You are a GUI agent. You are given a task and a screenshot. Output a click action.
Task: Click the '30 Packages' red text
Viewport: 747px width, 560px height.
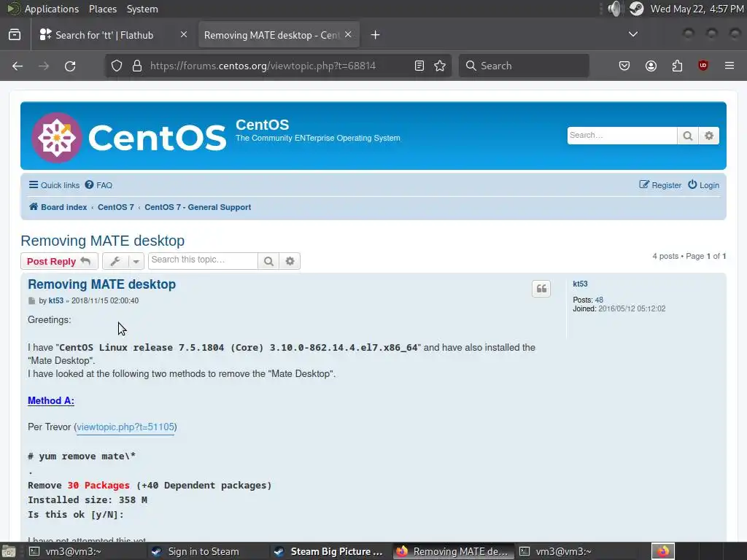click(x=98, y=485)
